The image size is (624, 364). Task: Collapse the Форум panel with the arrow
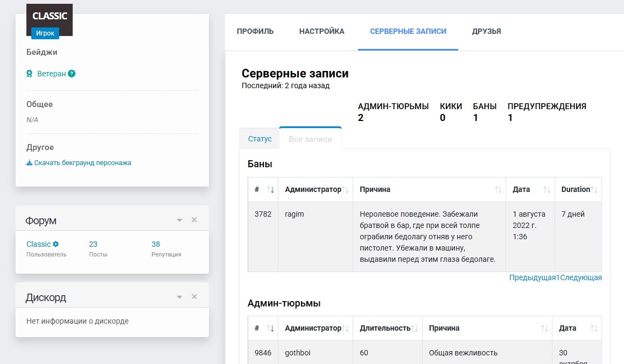click(x=179, y=220)
